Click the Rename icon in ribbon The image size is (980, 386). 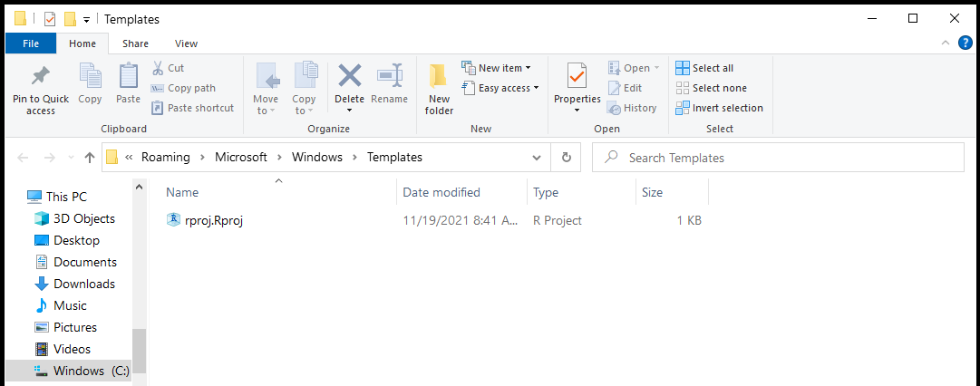[x=389, y=76]
